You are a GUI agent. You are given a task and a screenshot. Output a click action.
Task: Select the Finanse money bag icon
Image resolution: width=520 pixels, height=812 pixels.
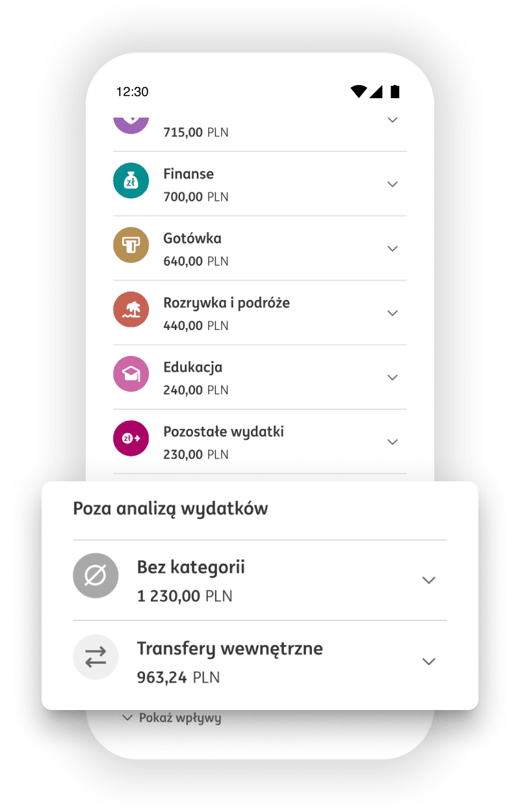(x=131, y=181)
